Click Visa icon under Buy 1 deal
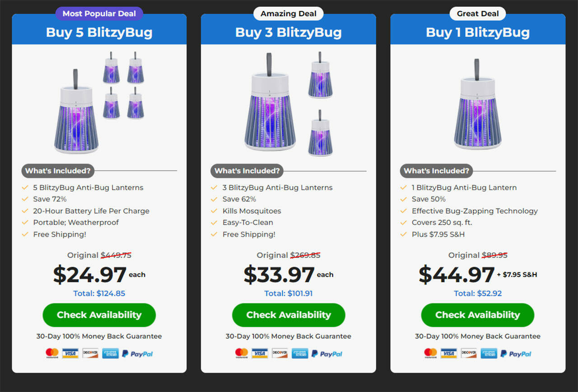 point(449,353)
